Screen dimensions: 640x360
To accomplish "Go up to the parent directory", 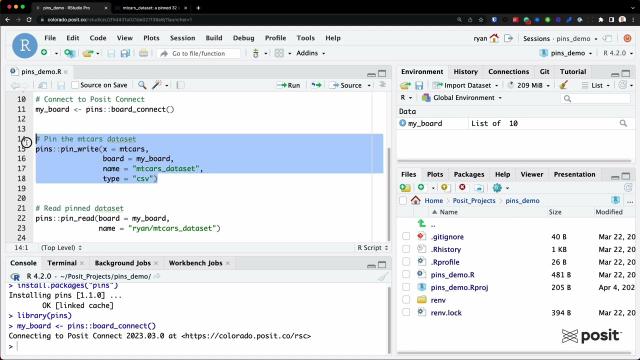I will (422, 224).
